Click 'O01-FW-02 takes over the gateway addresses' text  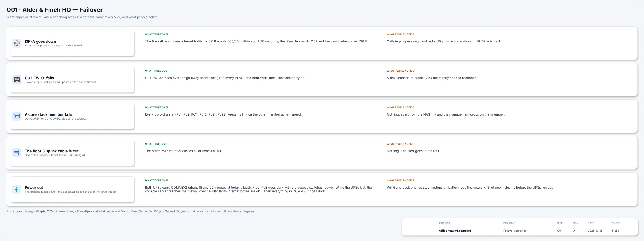[x=225, y=78]
